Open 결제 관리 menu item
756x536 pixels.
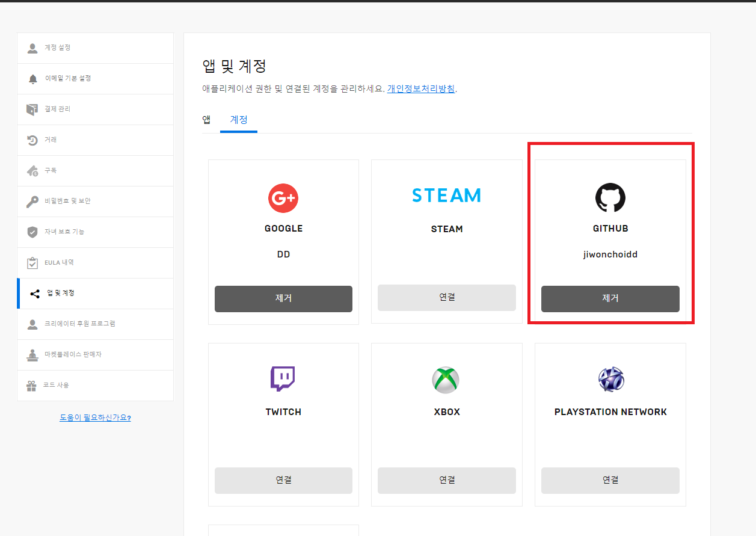pos(95,109)
